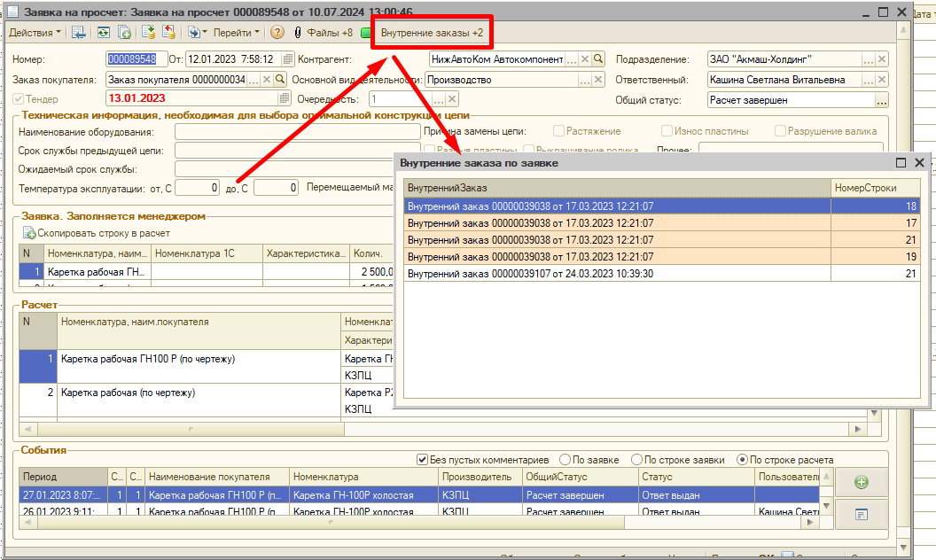This screenshot has width=936, height=560.
Task: Click the События vertical scrollbar down arrow
Action: coord(826,506)
